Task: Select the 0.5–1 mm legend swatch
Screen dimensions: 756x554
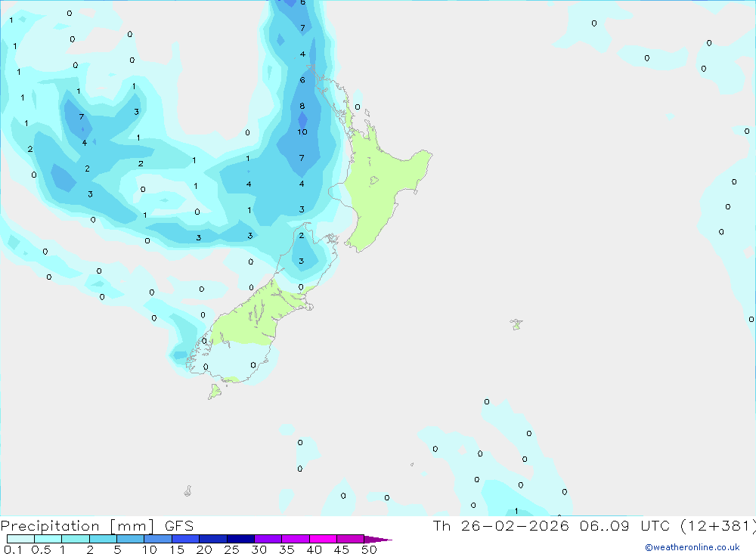Action: pyautogui.click(x=48, y=539)
